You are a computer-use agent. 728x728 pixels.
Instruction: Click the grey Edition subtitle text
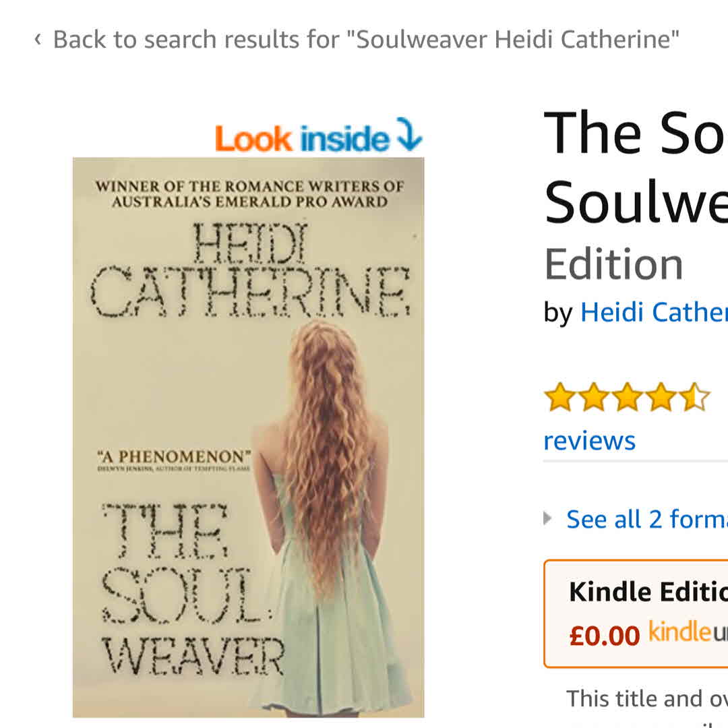point(613,264)
